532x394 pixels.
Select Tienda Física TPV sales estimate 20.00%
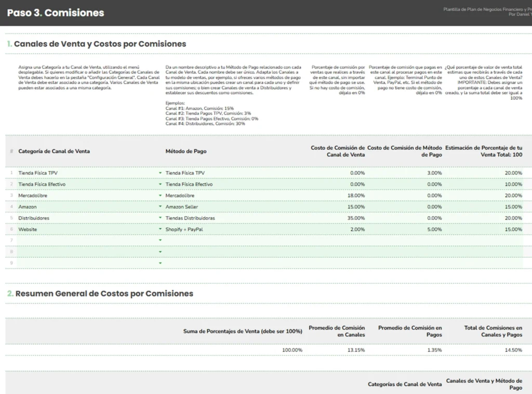tap(513, 173)
